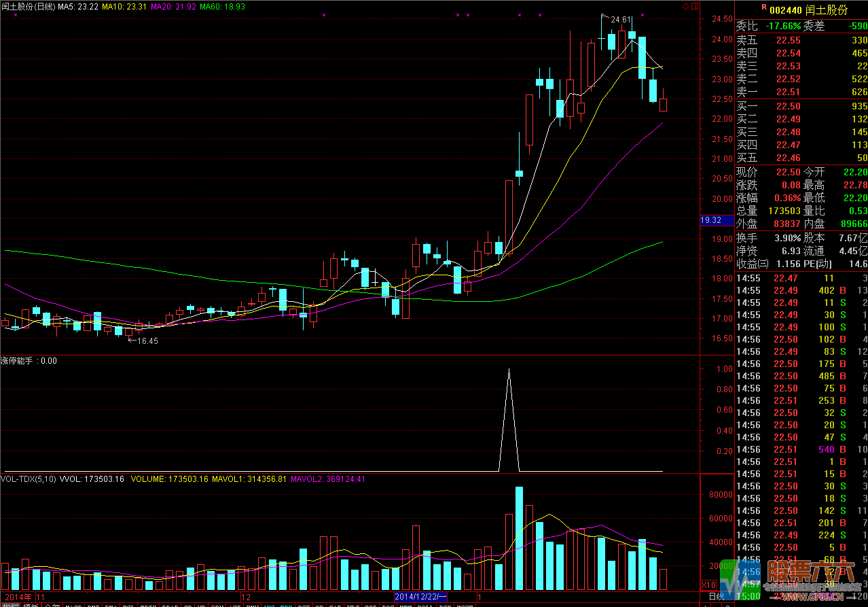The image size is (868, 607).
Task: Click the MA5: 23.22 moving average label
Action: click(x=76, y=7)
